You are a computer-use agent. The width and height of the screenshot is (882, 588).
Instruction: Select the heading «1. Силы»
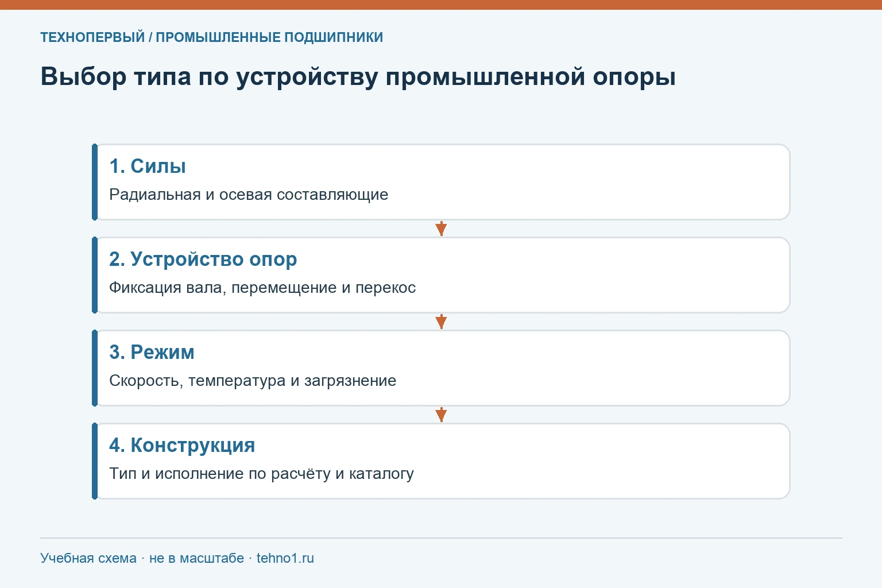coord(148,166)
